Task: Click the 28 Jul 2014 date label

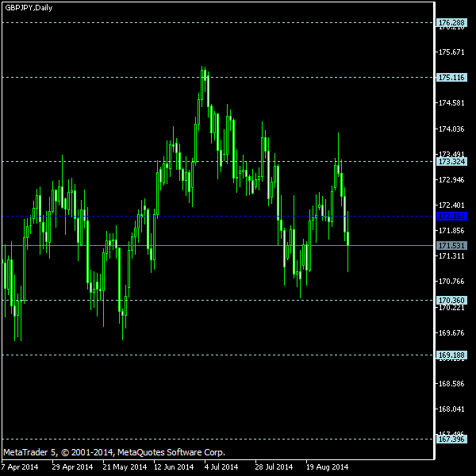Action: (x=274, y=467)
